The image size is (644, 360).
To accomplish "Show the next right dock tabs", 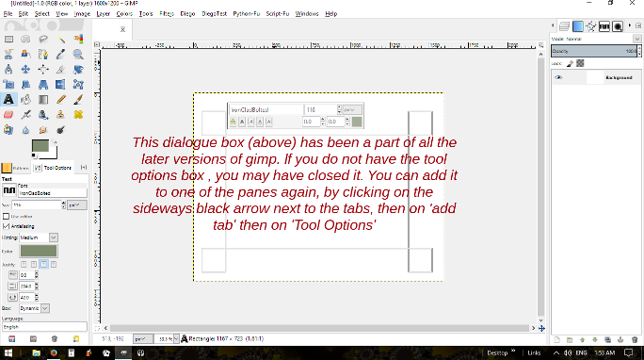I will point(630,25).
